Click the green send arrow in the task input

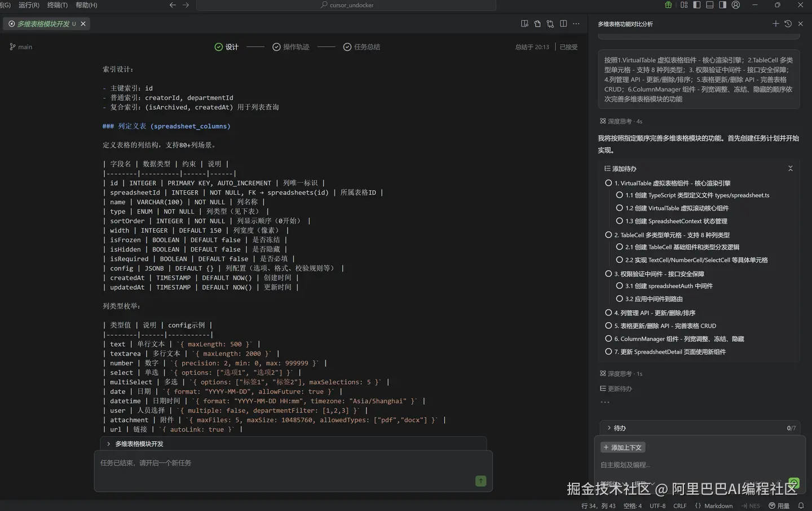tap(480, 481)
